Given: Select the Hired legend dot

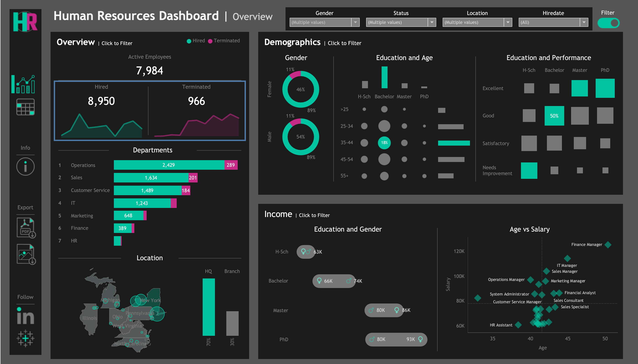Looking at the screenshot, I should click(x=189, y=40).
